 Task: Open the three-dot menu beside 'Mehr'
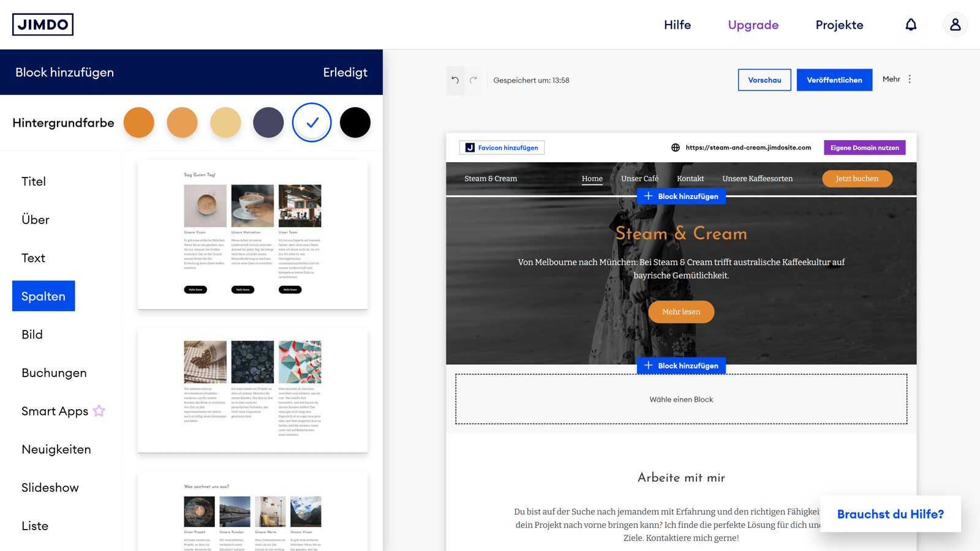910,79
